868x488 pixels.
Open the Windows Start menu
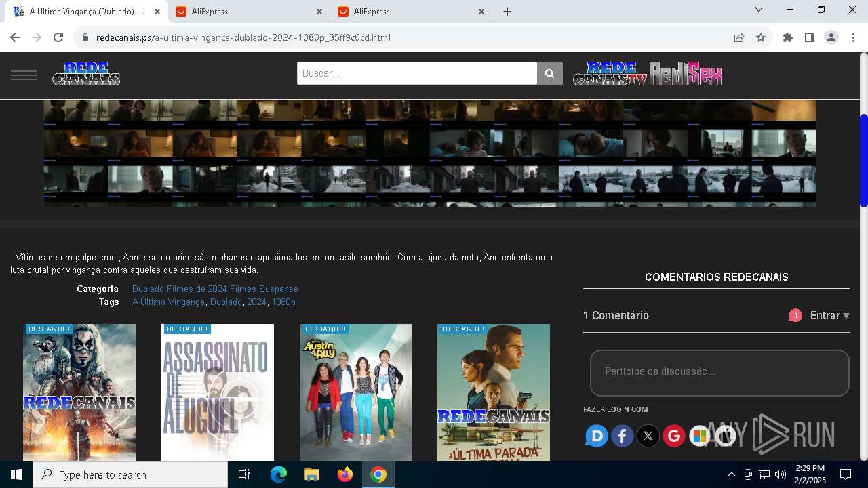16,474
